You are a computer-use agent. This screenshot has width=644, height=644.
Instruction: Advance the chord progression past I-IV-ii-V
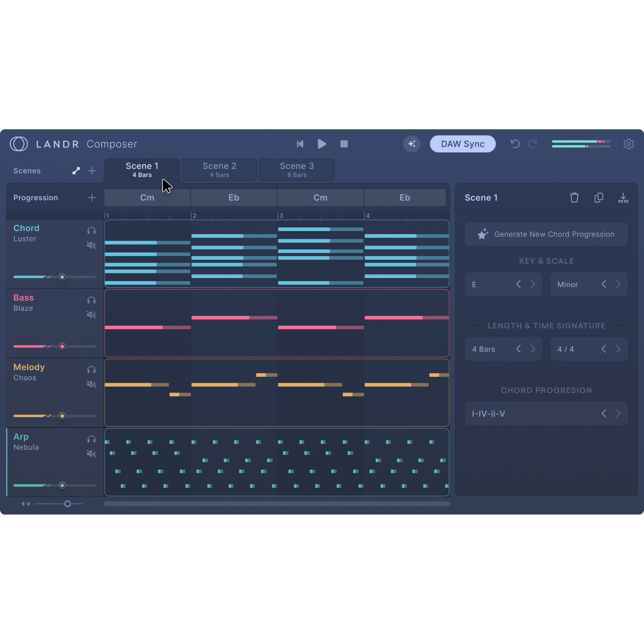pyautogui.click(x=619, y=413)
